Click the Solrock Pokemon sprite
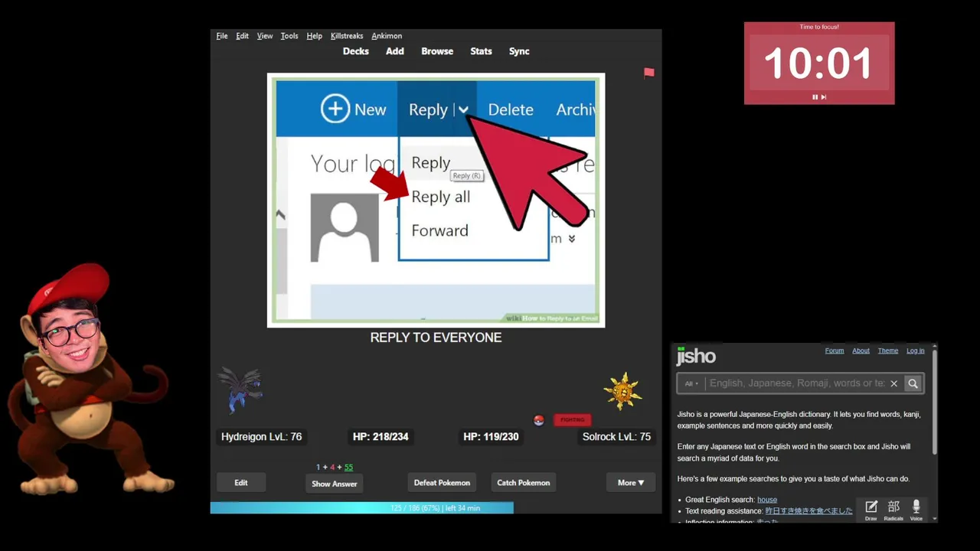Image resolution: width=980 pixels, height=551 pixels. pos(622,392)
